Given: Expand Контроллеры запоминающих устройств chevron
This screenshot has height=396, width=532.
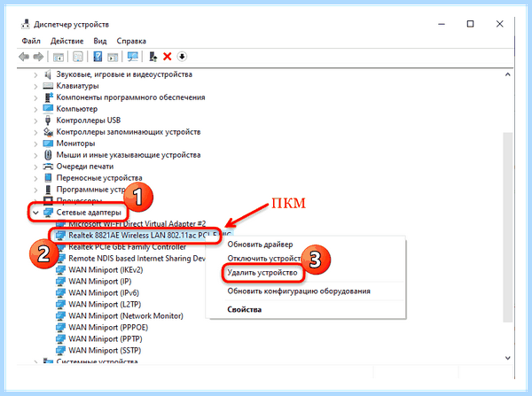Looking at the screenshot, I should (35, 132).
